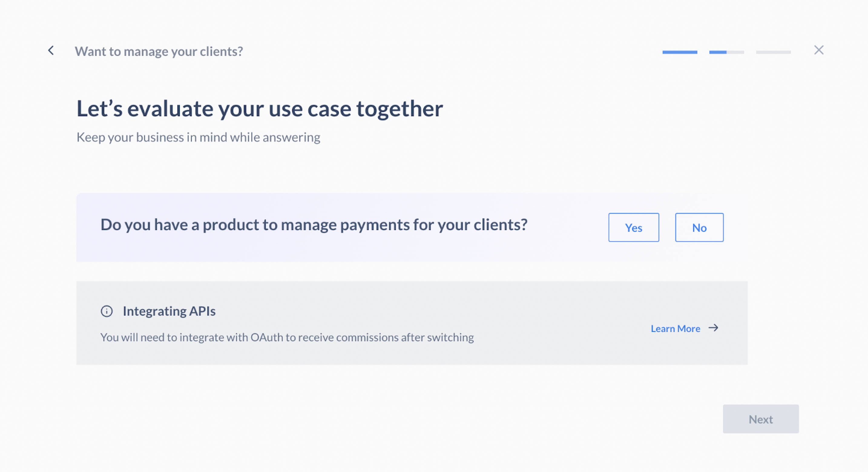Close the onboarding wizard with X
The height and width of the screenshot is (472, 868).
tap(819, 50)
